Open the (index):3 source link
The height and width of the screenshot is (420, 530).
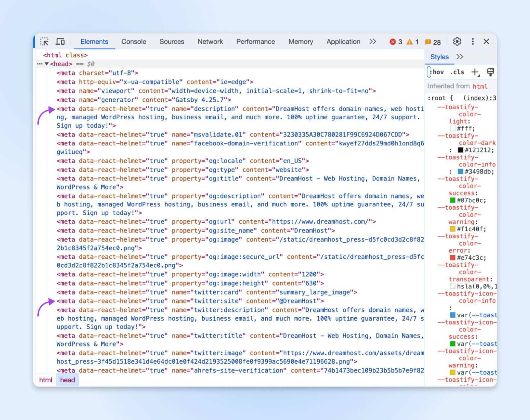pyautogui.click(x=479, y=98)
